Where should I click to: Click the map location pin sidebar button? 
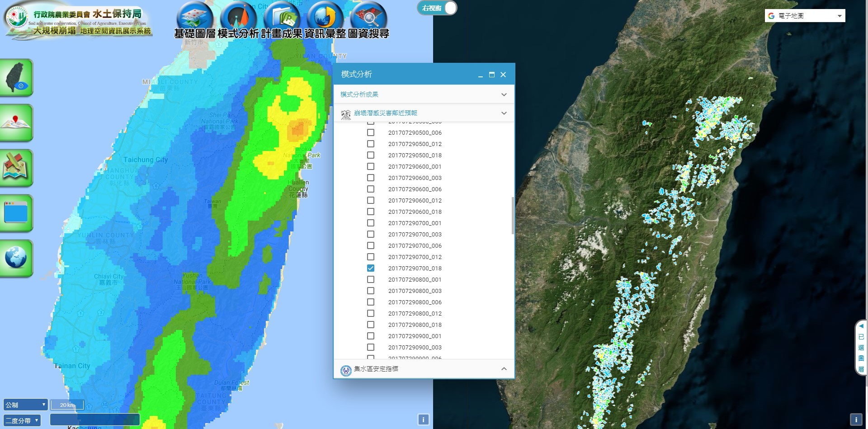pyautogui.click(x=17, y=123)
